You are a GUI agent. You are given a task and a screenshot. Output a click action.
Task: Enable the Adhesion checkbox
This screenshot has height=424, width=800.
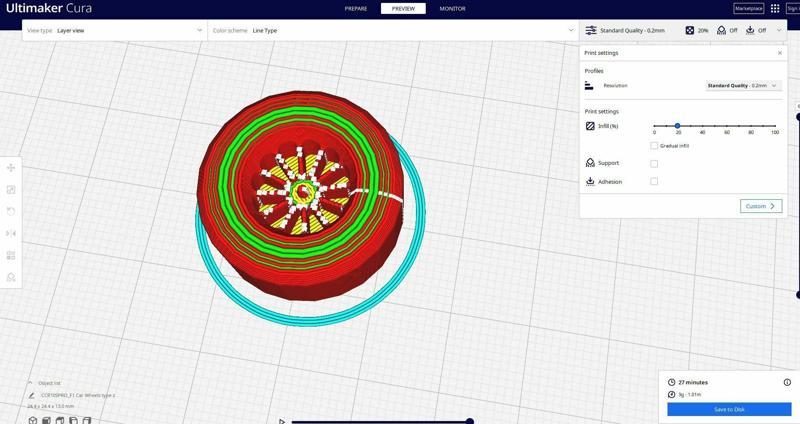[x=654, y=182]
